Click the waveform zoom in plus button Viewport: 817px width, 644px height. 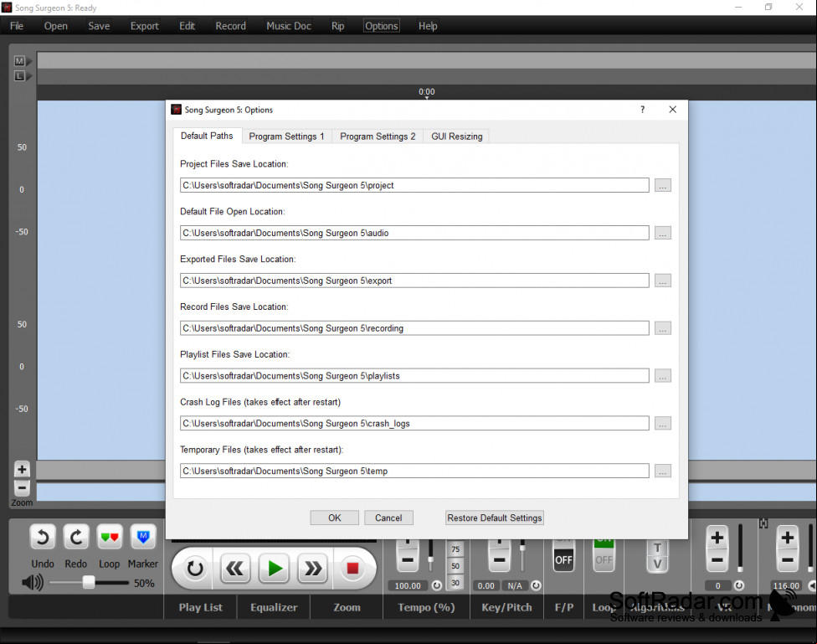coord(22,469)
